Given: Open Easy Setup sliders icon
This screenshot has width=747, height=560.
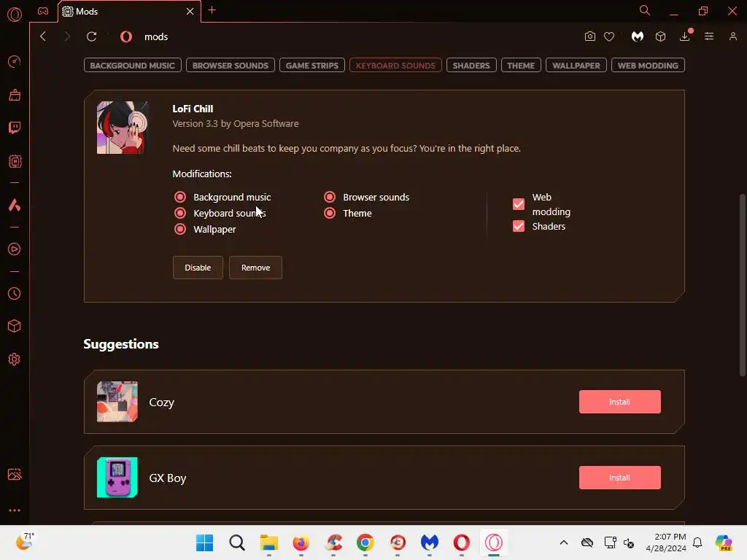Looking at the screenshot, I should (709, 36).
